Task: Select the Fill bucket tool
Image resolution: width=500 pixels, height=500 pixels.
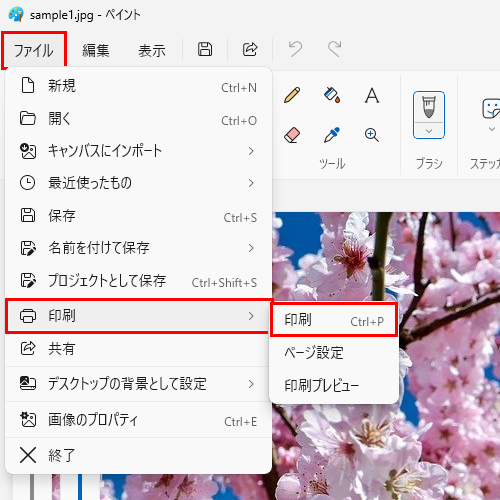Action: pyautogui.click(x=332, y=95)
